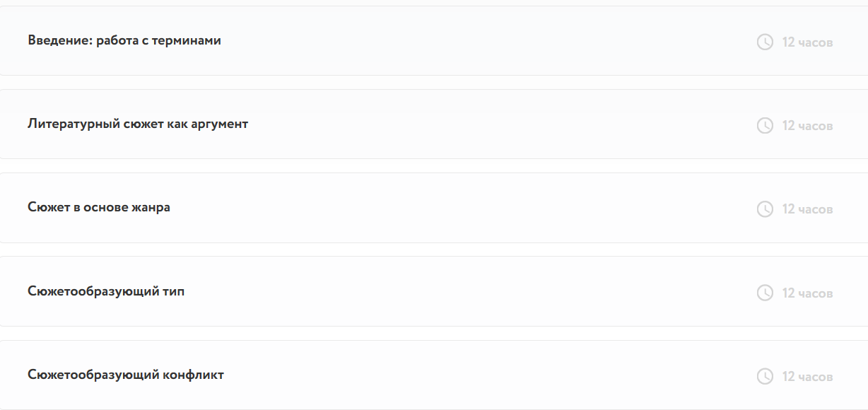Screen dimensions: 868x410
Task: Click the clock icon next to "Сюжетообразующий тип"
Action: (765, 293)
